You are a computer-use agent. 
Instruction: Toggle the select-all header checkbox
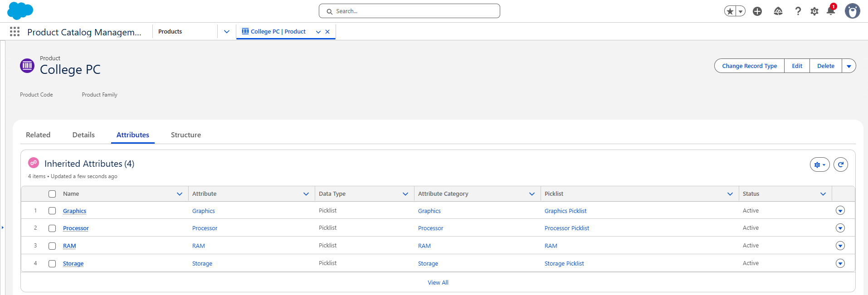pyautogui.click(x=52, y=194)
